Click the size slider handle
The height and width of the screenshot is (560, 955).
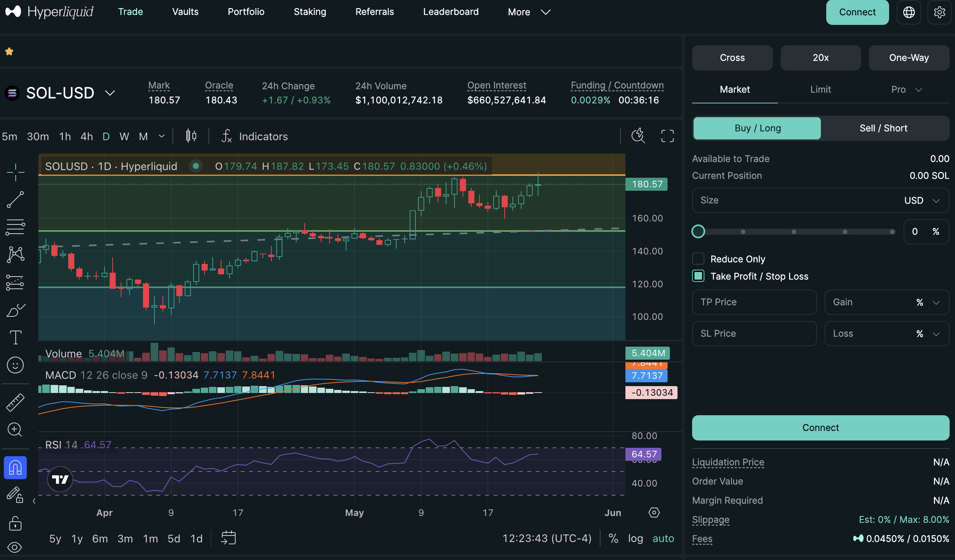pos(698,231)
